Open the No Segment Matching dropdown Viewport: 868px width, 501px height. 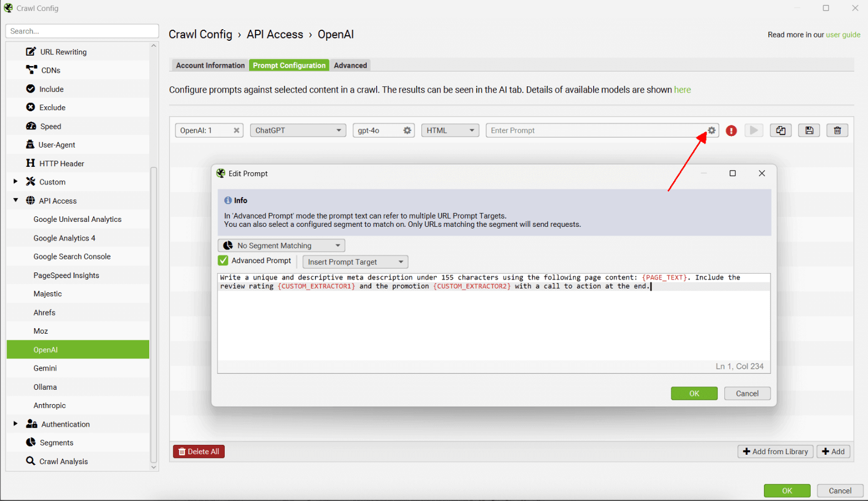[281, 246]
